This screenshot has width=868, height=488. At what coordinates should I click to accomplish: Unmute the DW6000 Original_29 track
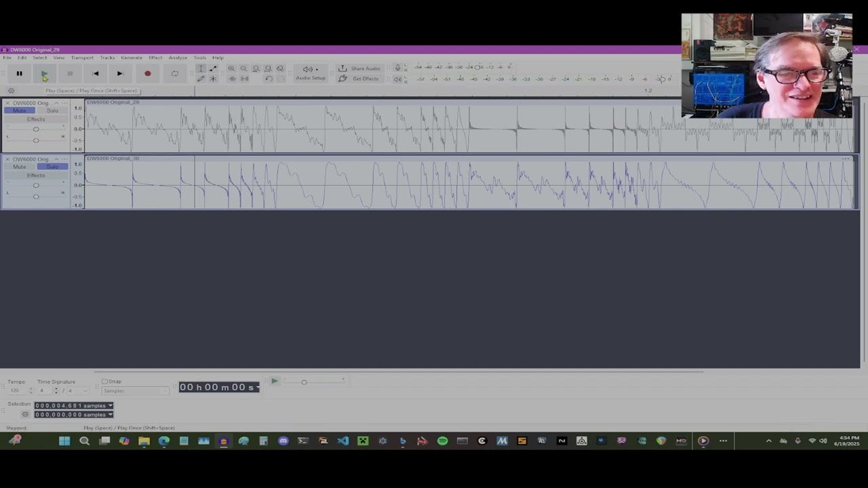[x=19, y=110]
